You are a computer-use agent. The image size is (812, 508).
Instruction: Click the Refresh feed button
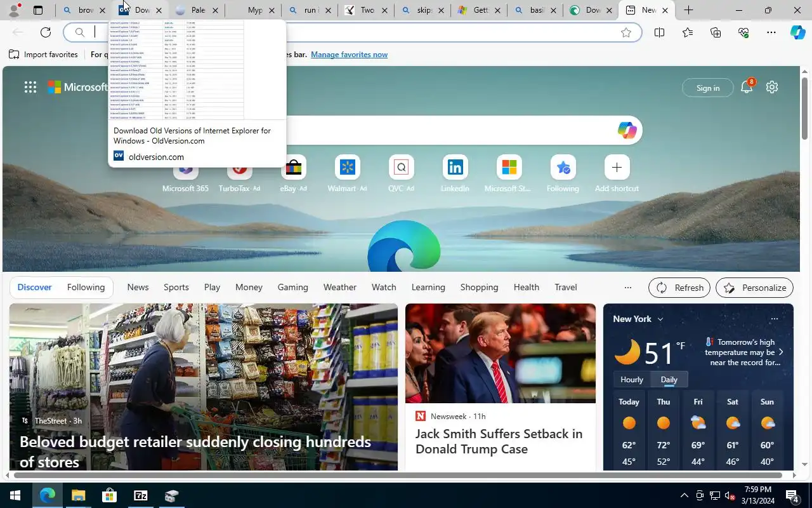tap(679, 287)
